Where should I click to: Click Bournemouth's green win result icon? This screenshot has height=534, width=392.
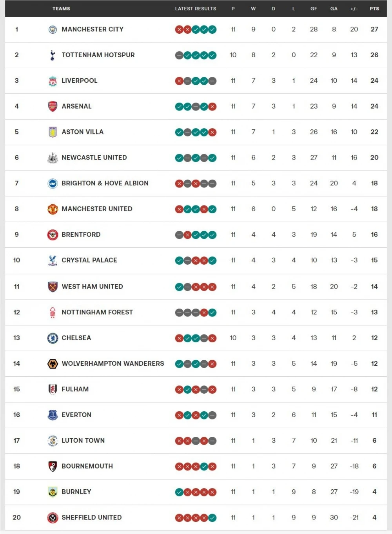[x=204, y=467]
